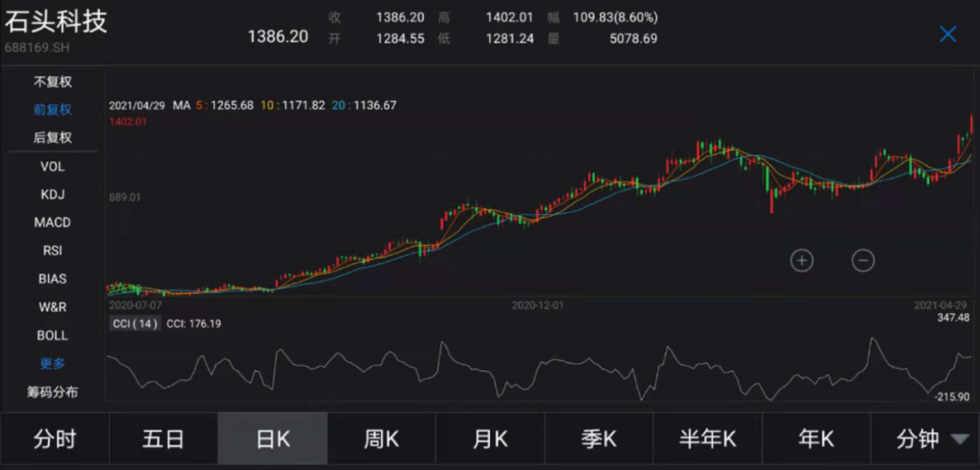Click the MA 10 value 1171.82
Viewport: 980px width, 470px height.
[x=303, y=105]
